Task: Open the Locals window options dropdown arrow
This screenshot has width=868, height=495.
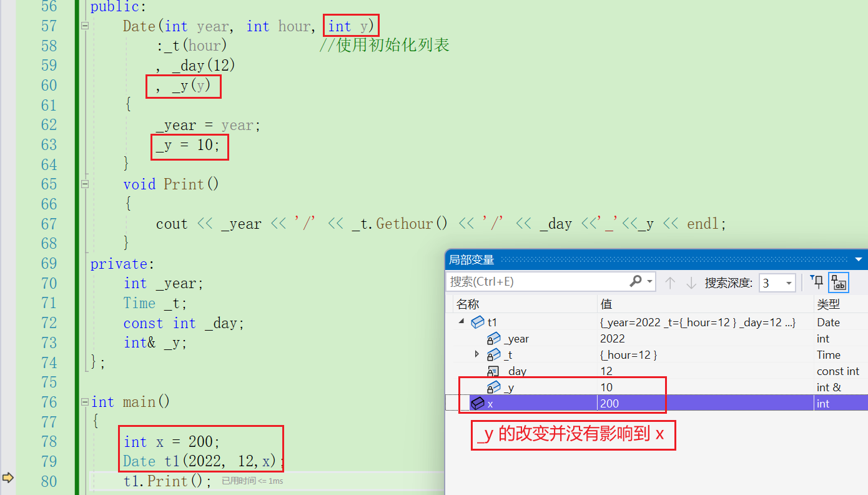Action: point(859,259)
